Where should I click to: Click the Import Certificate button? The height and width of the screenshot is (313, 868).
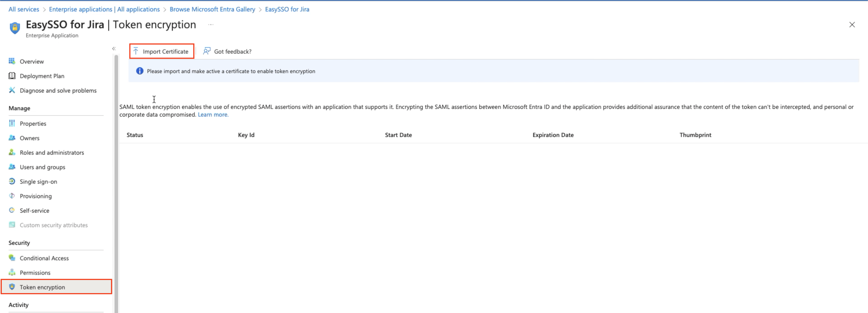[x=162, y=51]
